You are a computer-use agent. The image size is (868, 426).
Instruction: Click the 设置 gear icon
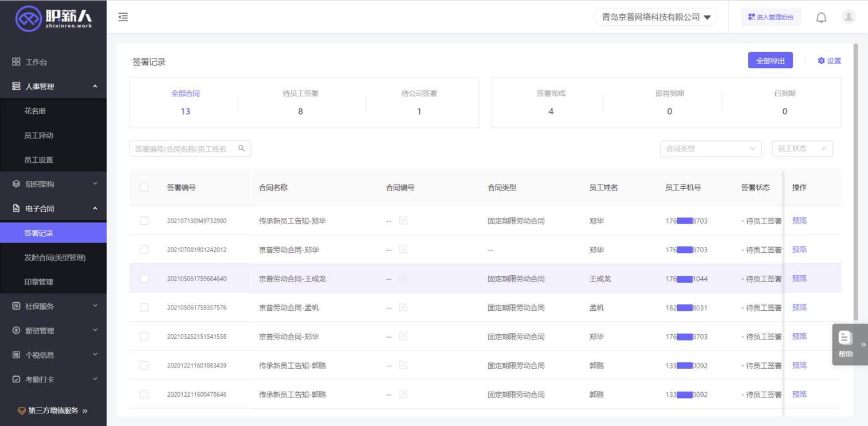[x=821, y=61]
